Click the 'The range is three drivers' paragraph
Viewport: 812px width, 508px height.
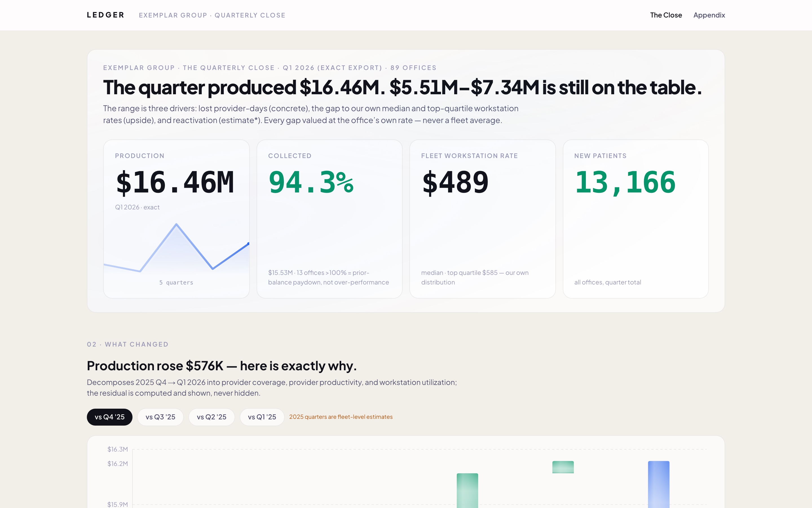click(311, 114)
